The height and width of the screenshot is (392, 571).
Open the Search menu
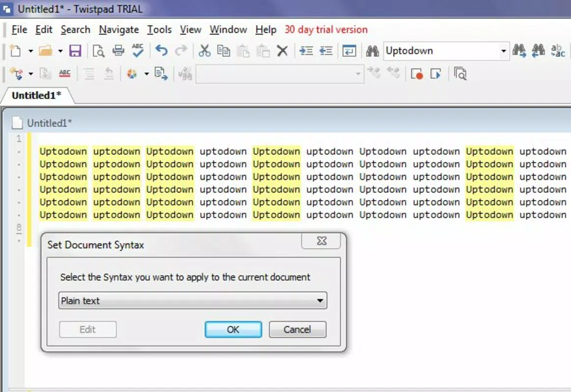[76, 29]
